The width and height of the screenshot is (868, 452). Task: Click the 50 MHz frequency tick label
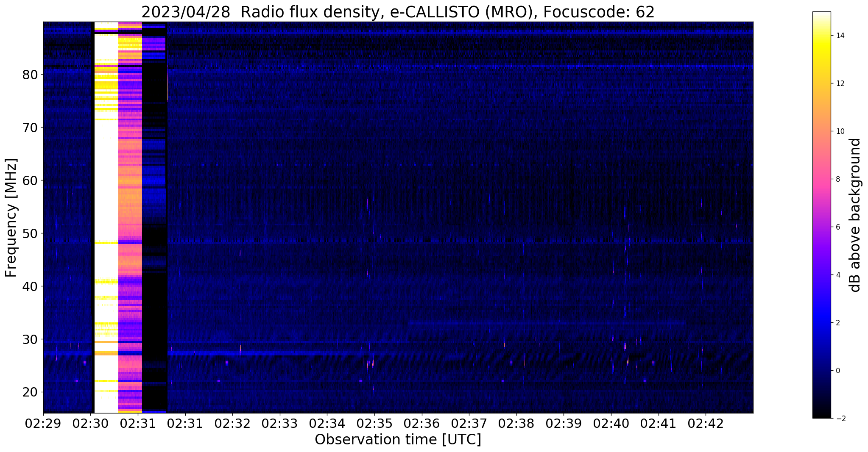pos(30,233)
